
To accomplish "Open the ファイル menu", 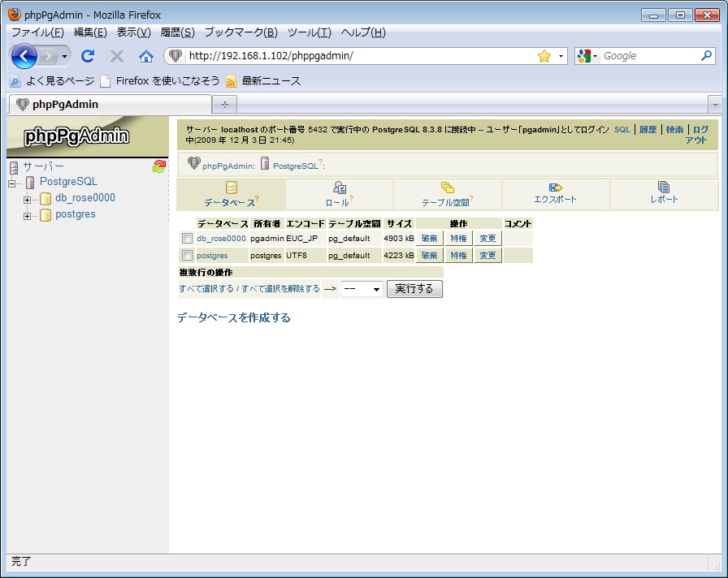I will (37, 32).
